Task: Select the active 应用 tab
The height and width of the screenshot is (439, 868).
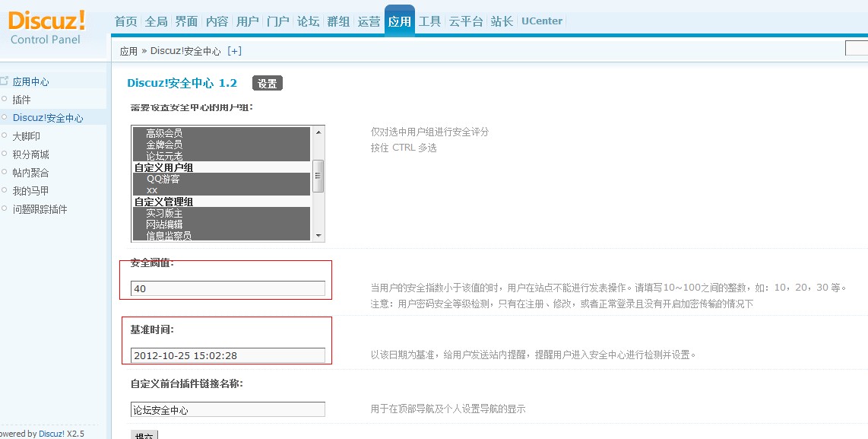Action: [x=400, y=21]
